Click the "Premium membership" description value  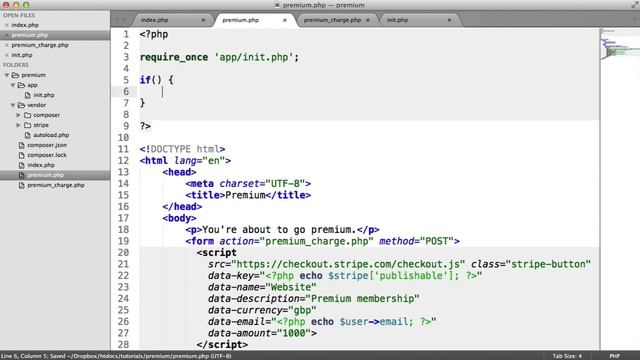point(362,299)
